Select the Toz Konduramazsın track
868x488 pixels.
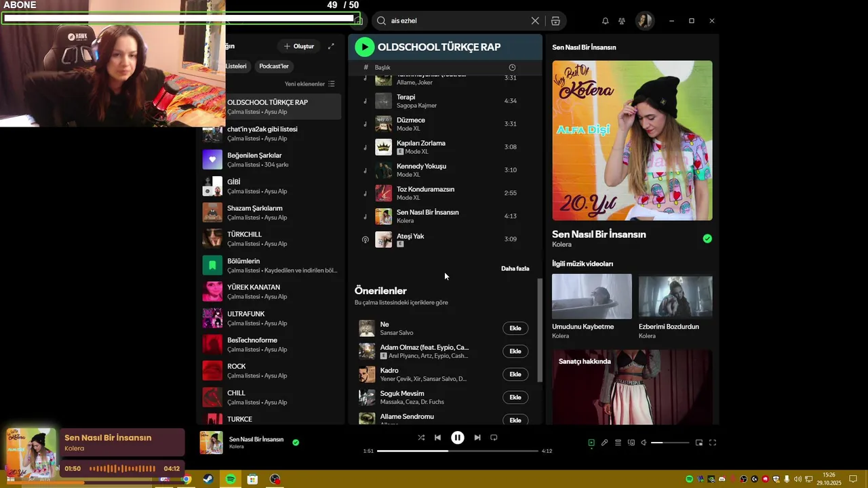pyautogui.click(x=445, y=193)
